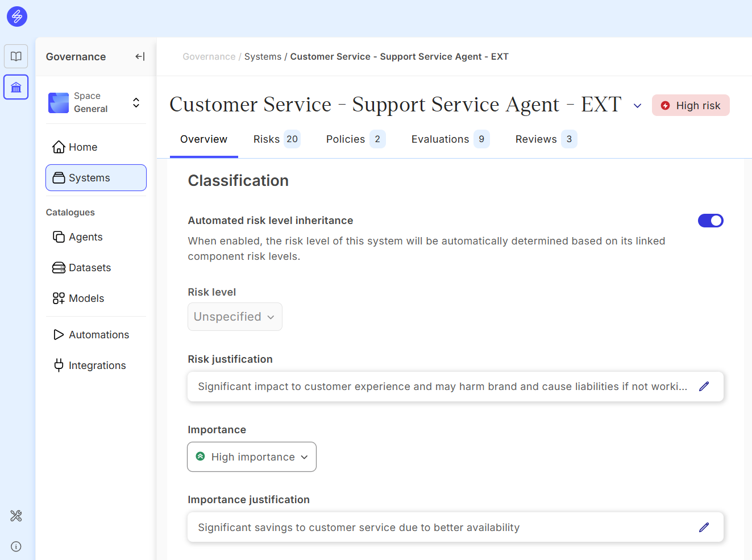The height and width of the screenshot is (560, 752).
Task: Open the book documentation icon in left rail
Action: tap(16, 56)
